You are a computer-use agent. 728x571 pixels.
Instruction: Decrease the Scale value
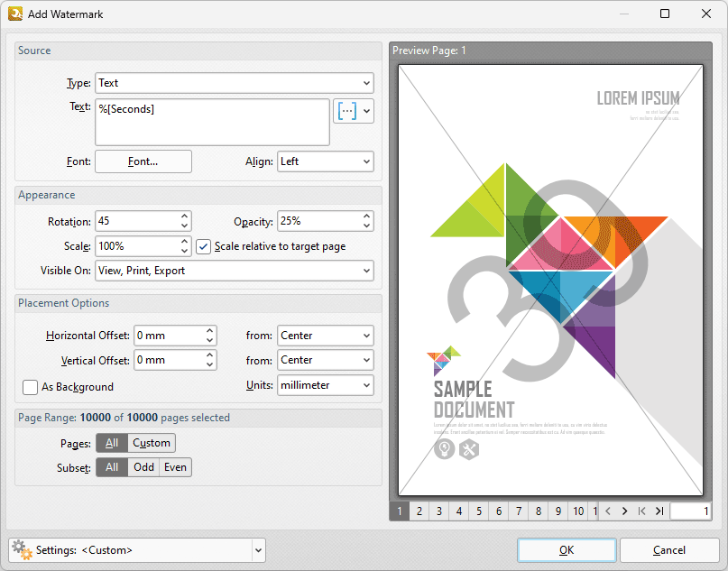tap(184, 251)
